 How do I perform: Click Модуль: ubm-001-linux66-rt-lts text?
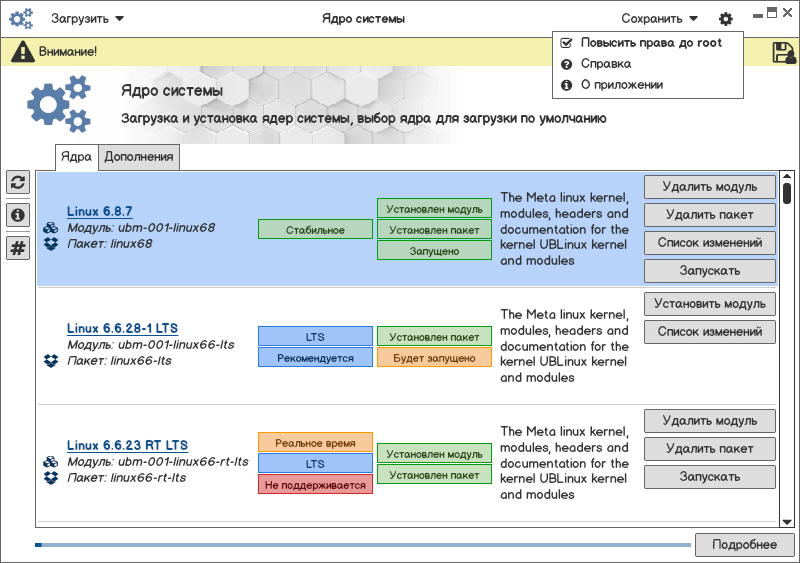click(x=158, y=462)
